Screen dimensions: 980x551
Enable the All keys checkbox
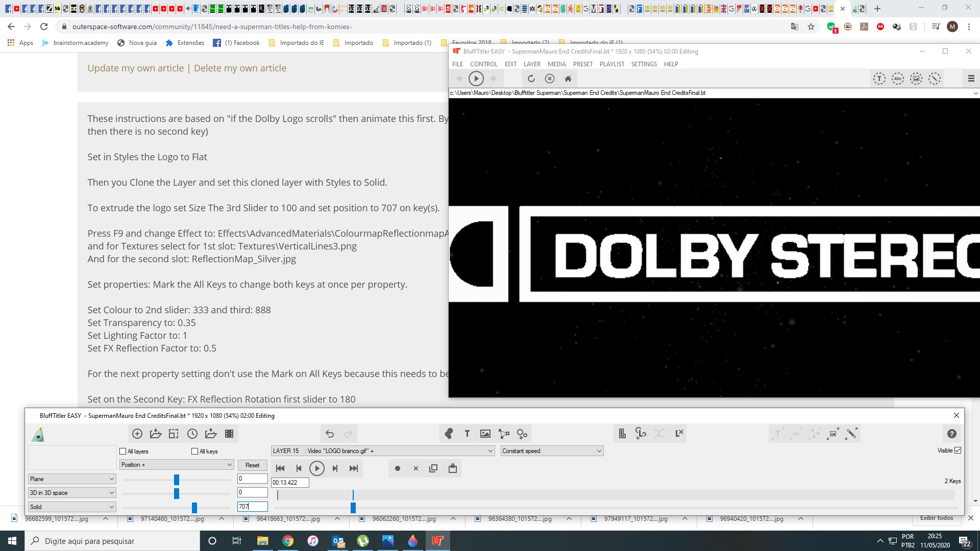click(194, 451)
